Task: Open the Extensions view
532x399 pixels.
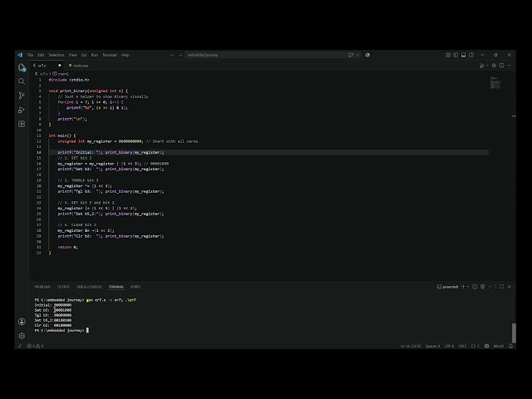Action: coord(22,124)
